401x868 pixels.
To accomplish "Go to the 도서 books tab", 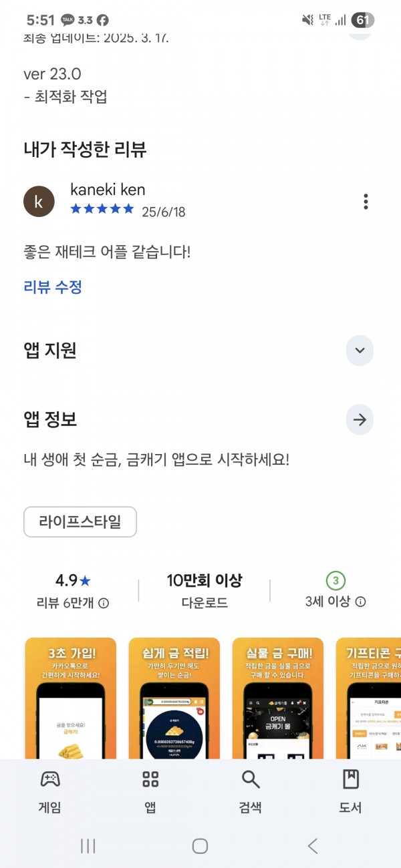I will [x=350, y=791].
